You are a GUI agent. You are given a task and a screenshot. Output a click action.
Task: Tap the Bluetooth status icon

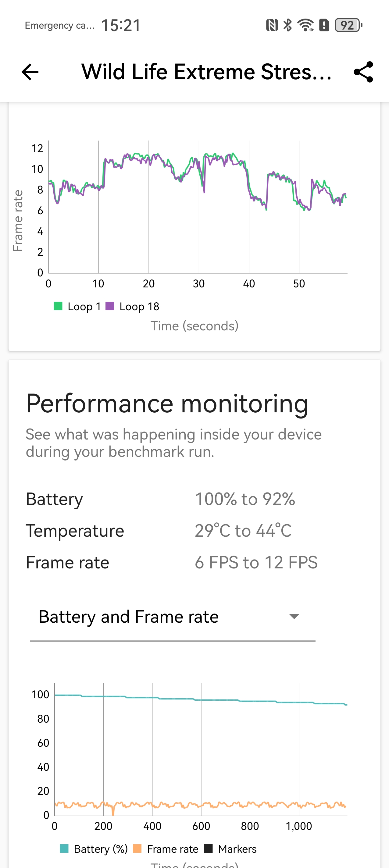[287, 25]
